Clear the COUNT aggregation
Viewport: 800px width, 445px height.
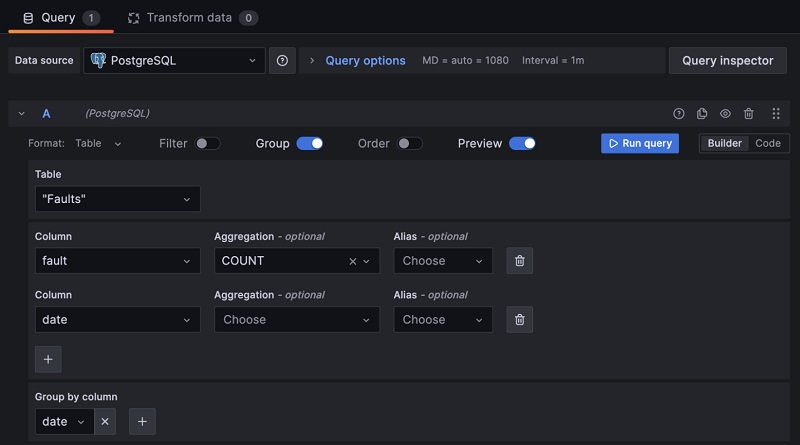[353, 261]
